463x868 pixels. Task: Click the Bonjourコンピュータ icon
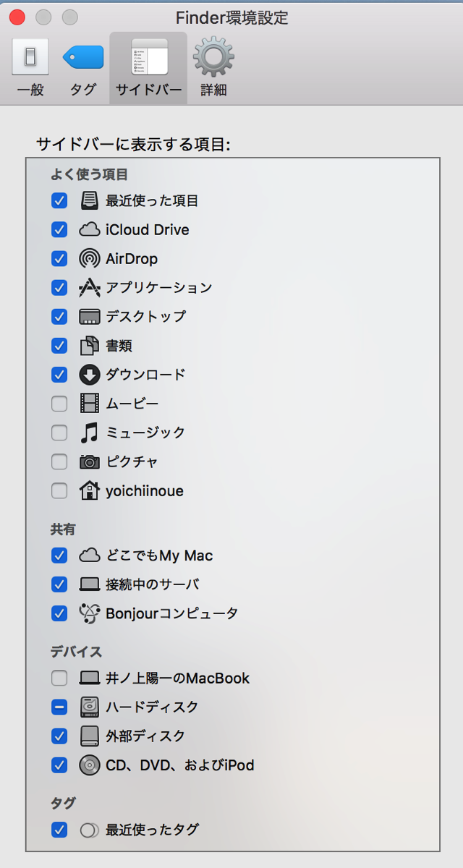click(x=89, y=613)
